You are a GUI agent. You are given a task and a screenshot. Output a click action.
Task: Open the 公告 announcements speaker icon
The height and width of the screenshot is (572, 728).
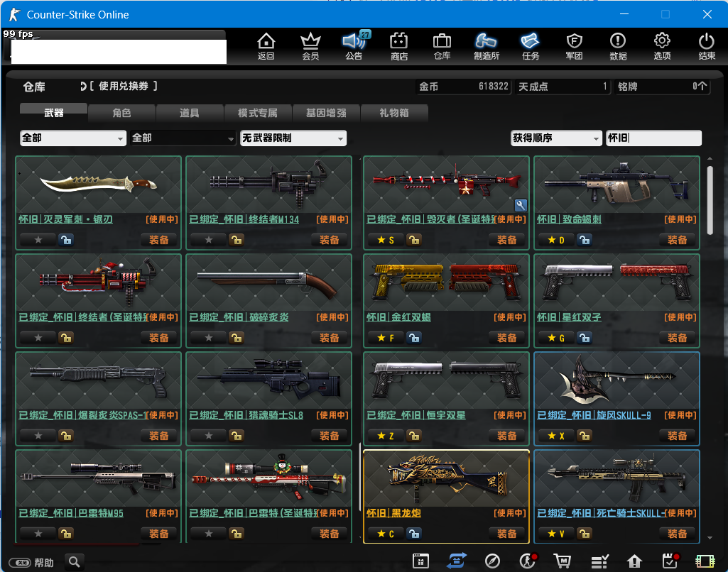354,46
